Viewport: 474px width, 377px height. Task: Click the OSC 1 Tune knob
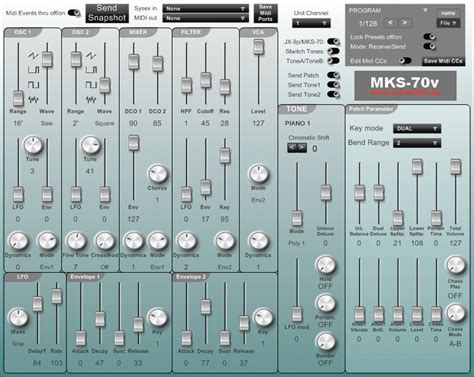33,145
